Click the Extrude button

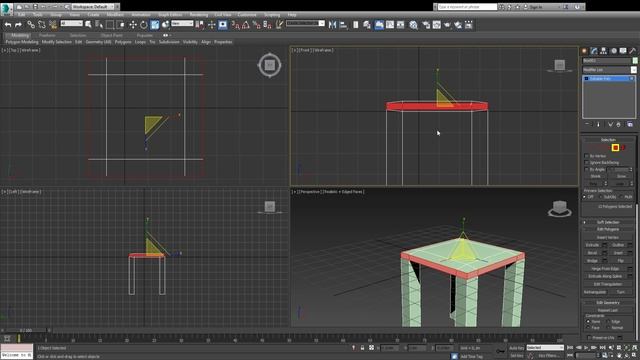[592, 245]
